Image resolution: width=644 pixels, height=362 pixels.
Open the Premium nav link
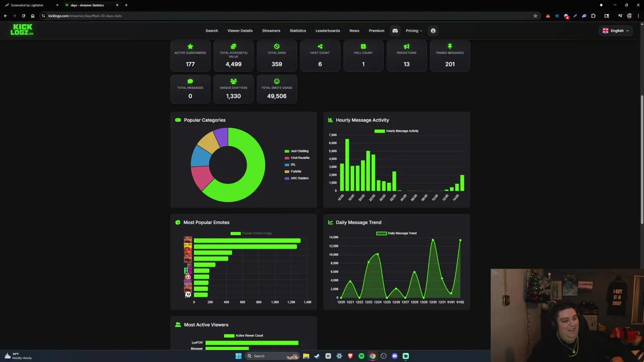point(376,31)
